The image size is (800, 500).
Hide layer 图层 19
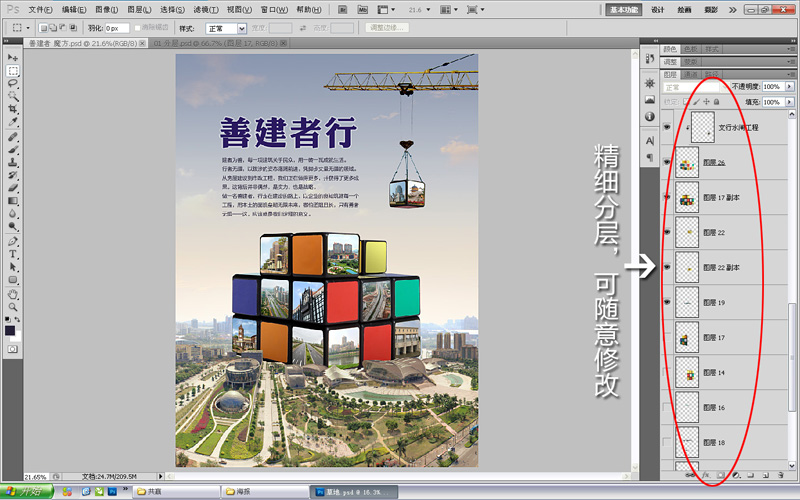click(x=667, y=302)
